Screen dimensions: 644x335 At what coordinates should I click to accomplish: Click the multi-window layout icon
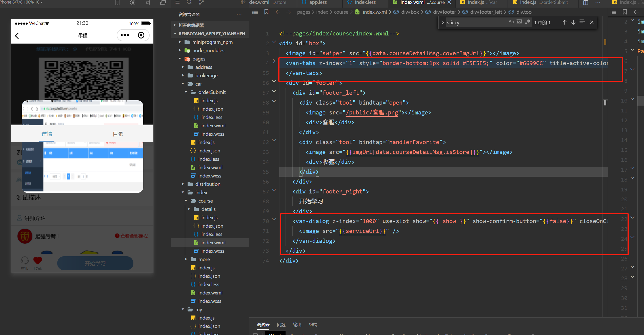click(x=163, y=3)
